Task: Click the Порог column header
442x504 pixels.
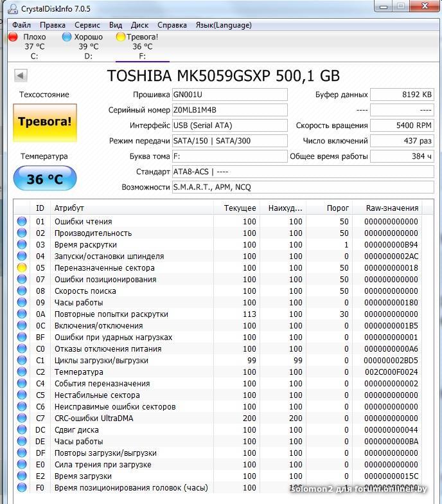Action: [x=329, y=208]
